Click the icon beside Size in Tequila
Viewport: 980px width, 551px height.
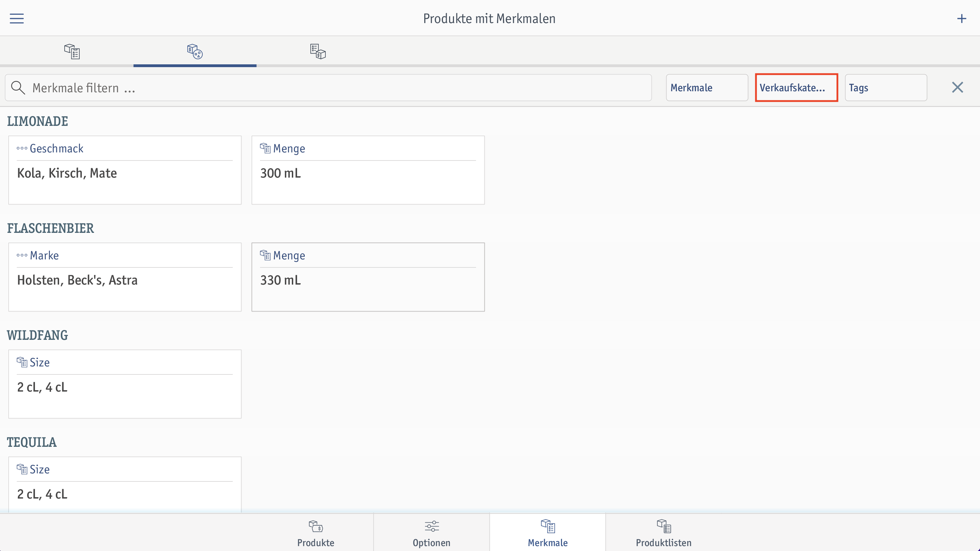(22, 469)
